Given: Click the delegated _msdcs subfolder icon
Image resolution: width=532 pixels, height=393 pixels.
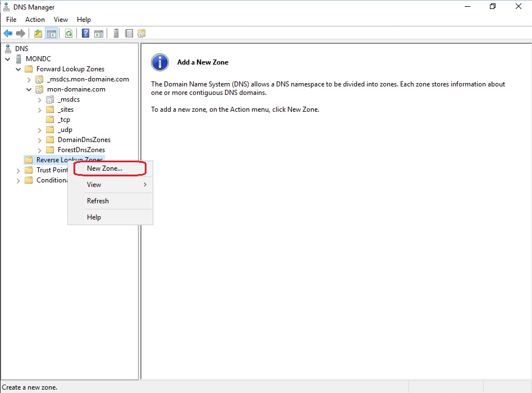Looking at the screenshot, I should tap(50, 99).
